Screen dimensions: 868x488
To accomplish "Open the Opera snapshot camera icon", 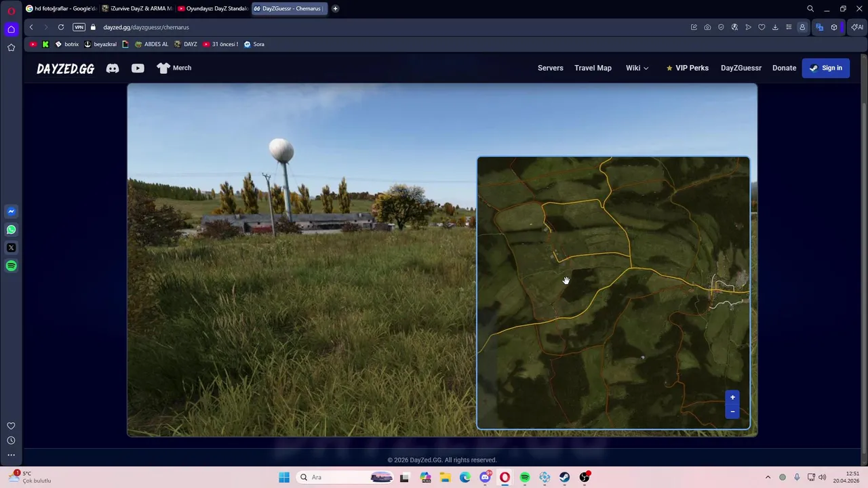I will [x=707, y=27].
